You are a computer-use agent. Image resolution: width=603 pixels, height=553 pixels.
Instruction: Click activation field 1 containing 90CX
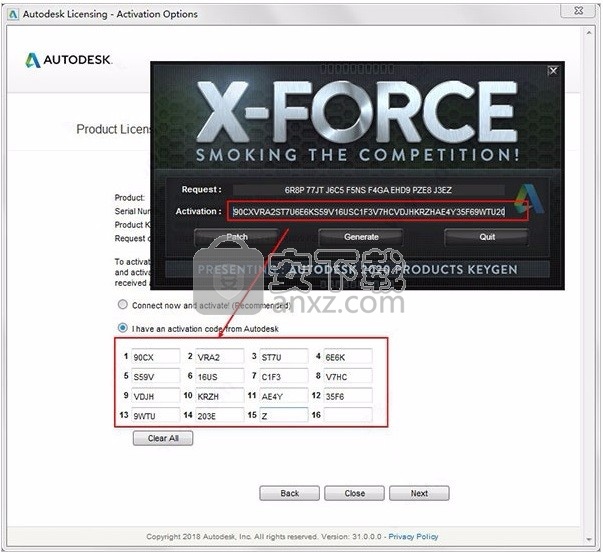point(155,356)
